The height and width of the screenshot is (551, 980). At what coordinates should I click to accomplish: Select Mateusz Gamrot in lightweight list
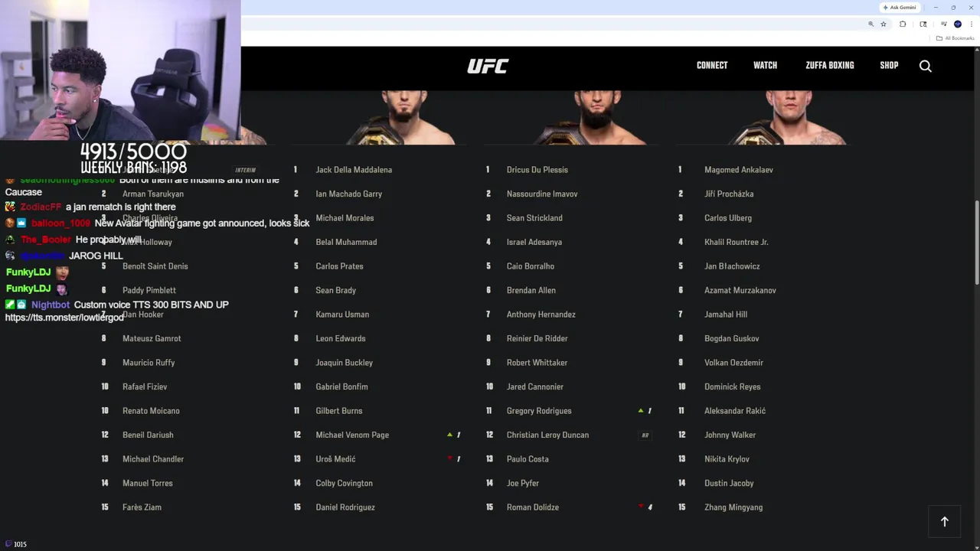tap(152, 338)
